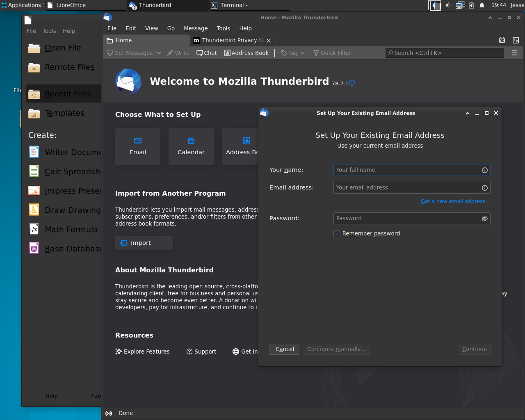Focus the Email address input field
Image resolution: width=525 pixels, height=420 pixels.
(x=412, y=188)
